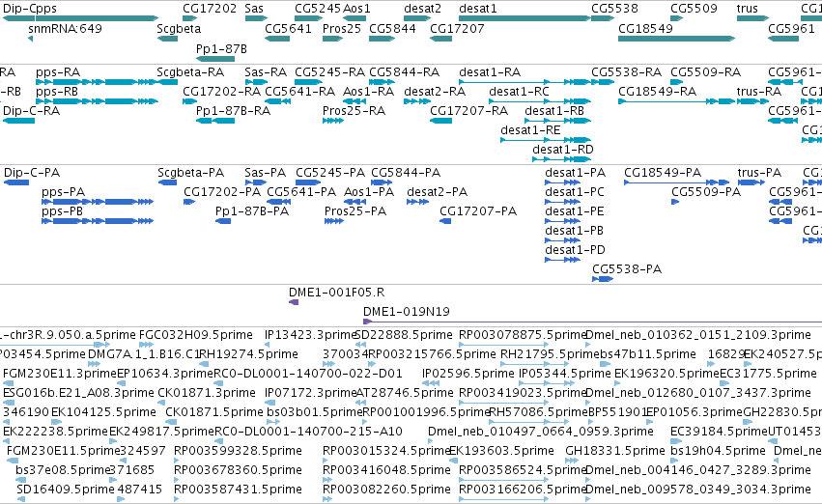
Task: Click the Pp1-87B-PA protein label
Action: pyautogui.click(x=252, y=211)
